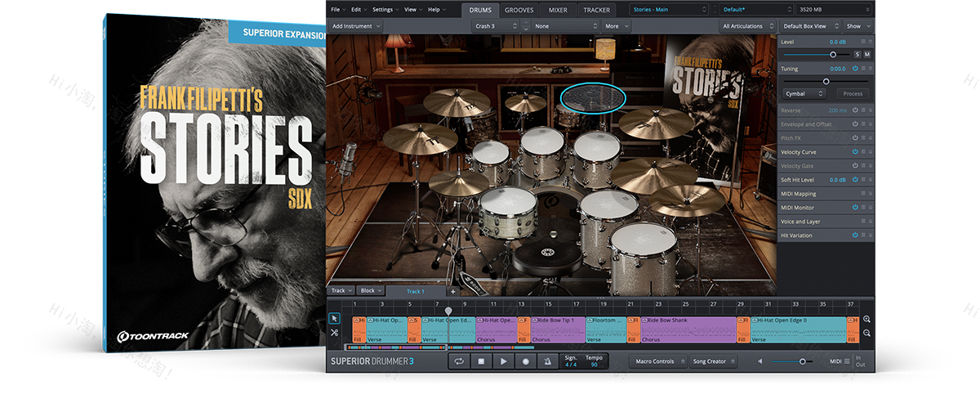Add a new track with plus button

click(x=453, y=291)
